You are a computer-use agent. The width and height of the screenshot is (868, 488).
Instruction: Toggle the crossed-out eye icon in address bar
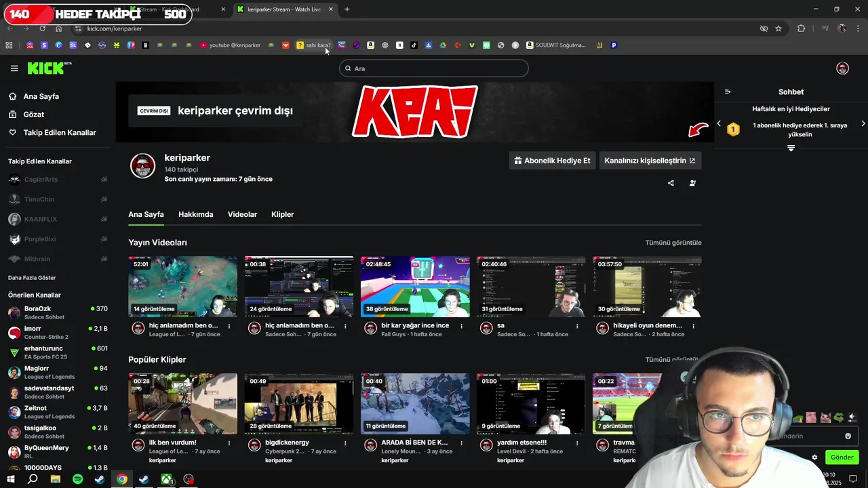tap(764, 28)
